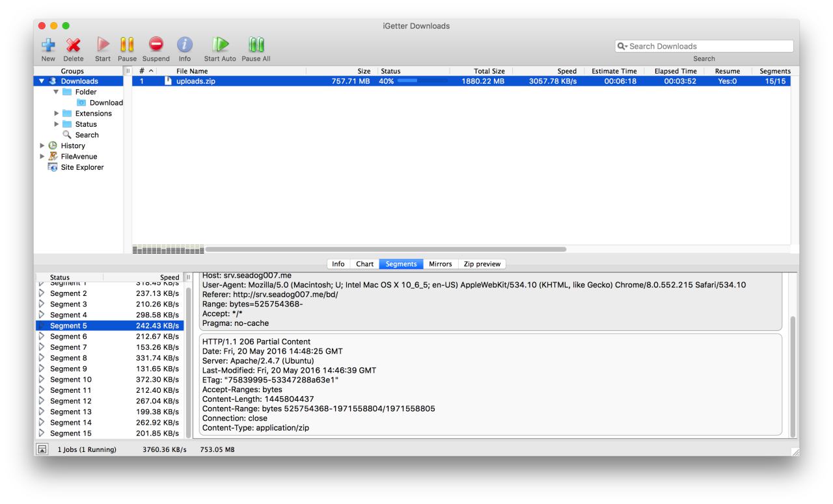Click the uploads.zip progress bar
833x504 pixels.
point(421,81)
